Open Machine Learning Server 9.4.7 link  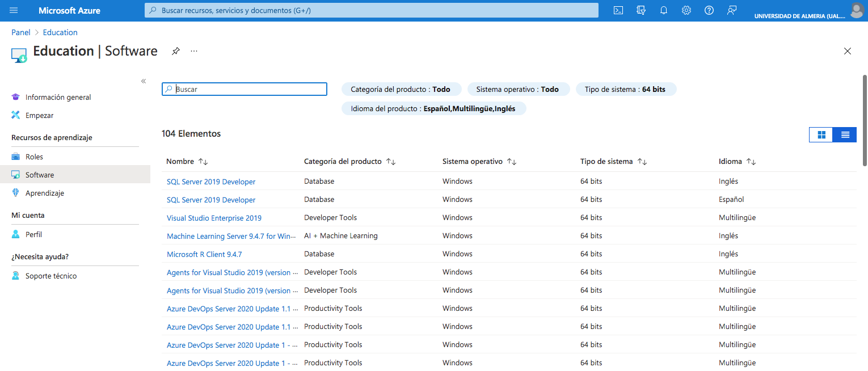[230, 236]
